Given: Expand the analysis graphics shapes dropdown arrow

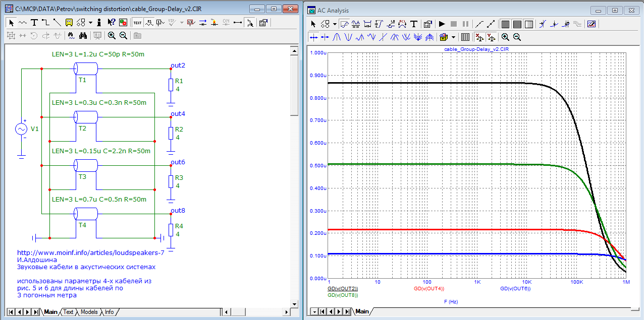Looking at the screenshot, I should (334, 24).
